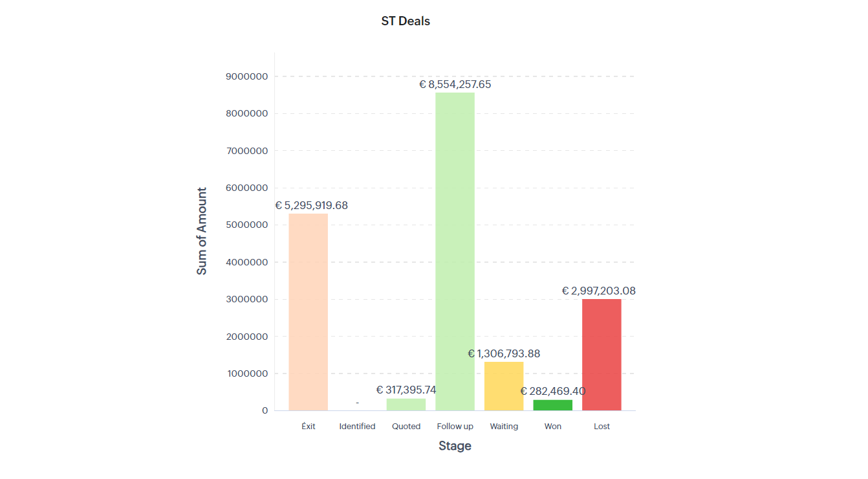Viewport: 868px width, 479px height.
Task: Select the € 2,997,203.08 value label
Action: click(598, 291)
